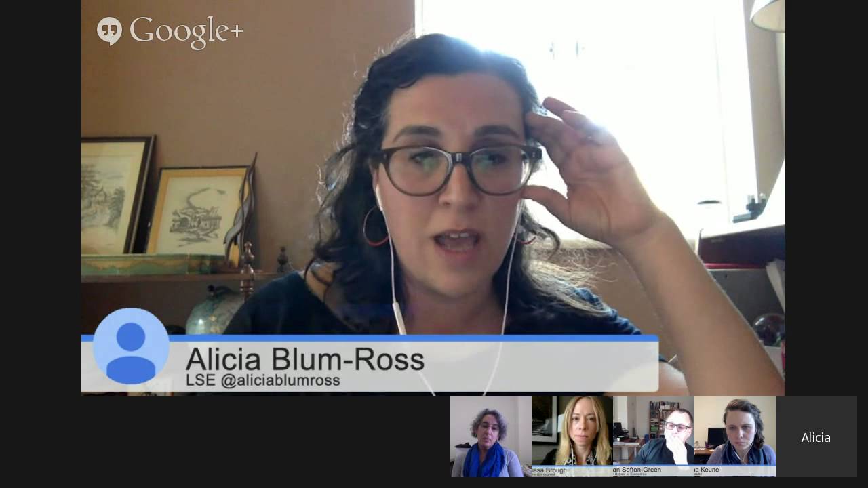868x488 pixels.
Task: Select the Sefton-Green participant thumbnail
Action: click(654, 436)
